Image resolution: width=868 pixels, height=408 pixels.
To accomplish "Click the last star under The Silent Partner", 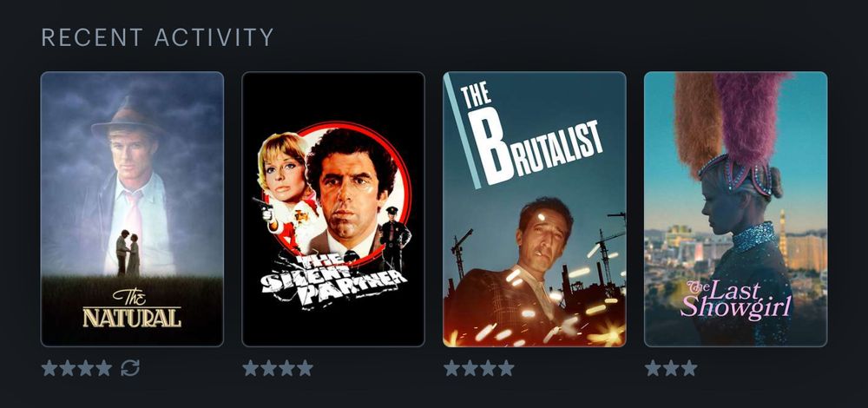I will 305,367.
